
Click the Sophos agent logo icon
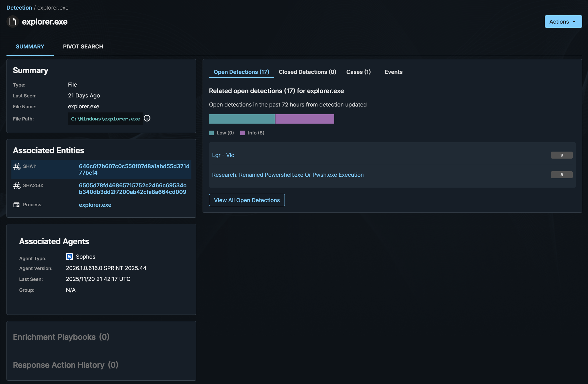[69, 257]
